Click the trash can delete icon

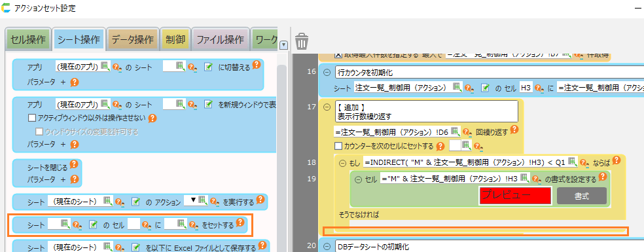click(x=302, y=41)
